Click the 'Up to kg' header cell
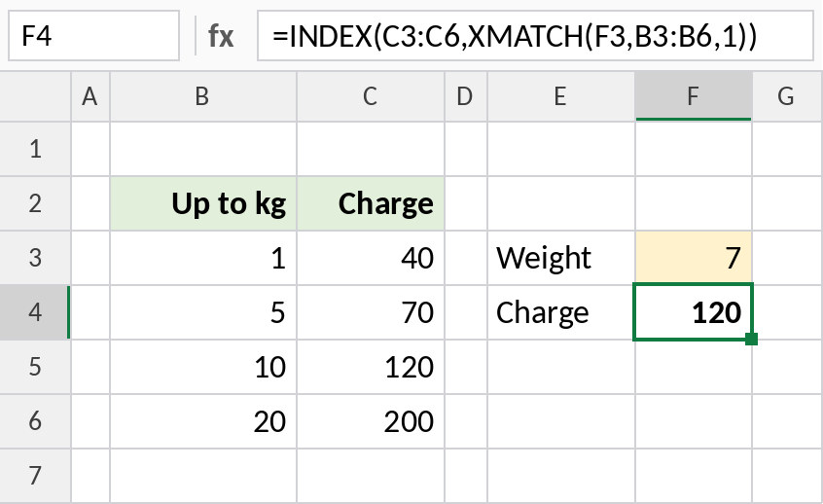This screenshot has width=823, height=504. (x=203, y=203)
